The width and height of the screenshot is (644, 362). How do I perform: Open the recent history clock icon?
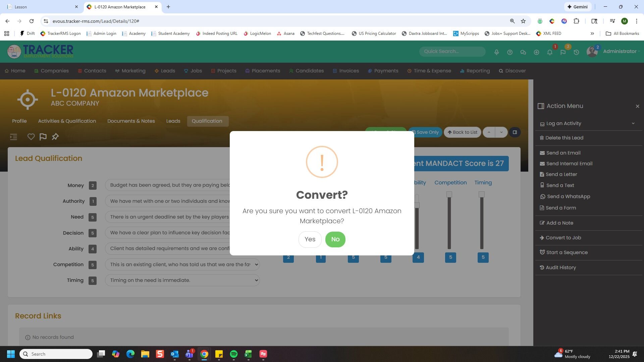click(x=576, y=52)
